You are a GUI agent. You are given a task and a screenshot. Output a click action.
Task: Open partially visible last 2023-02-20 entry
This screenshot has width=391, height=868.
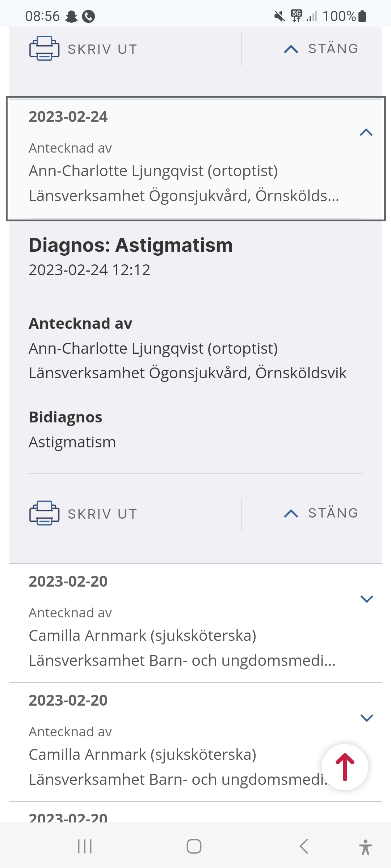(x=68, y=817)
